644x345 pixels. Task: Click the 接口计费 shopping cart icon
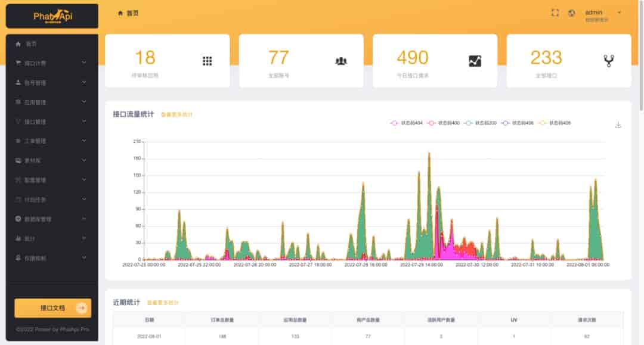(18, 63)
